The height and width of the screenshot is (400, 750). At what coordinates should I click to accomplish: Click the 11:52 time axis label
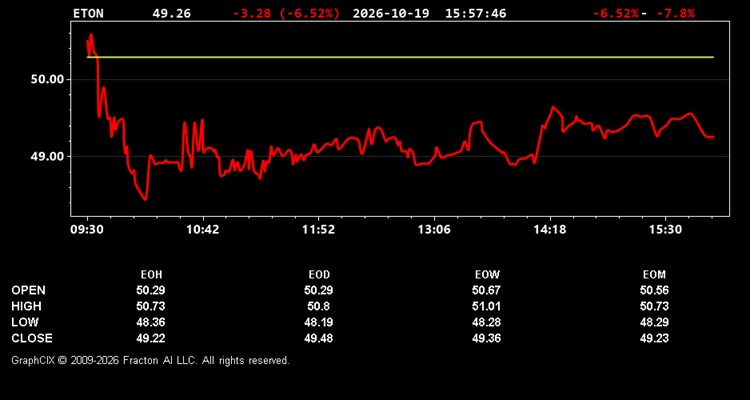(319, 230)
